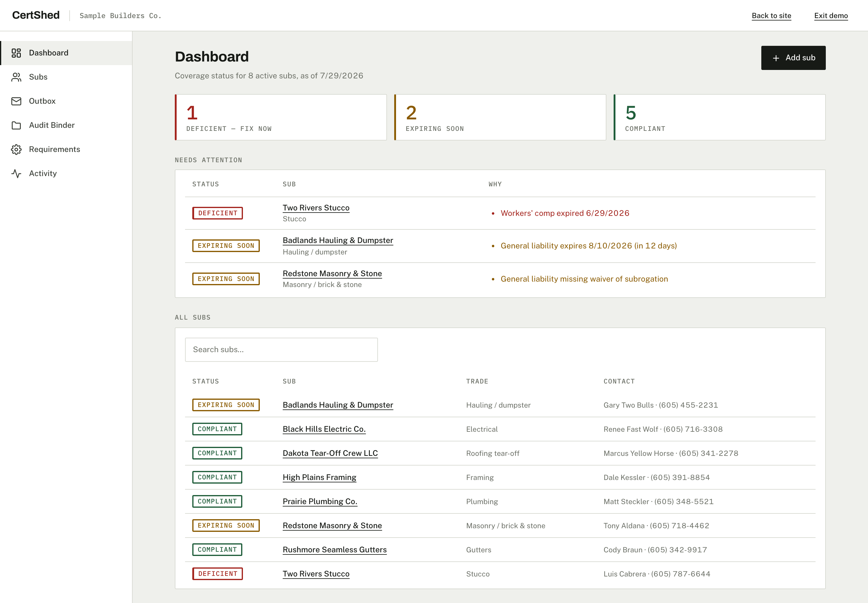Image resolution: width=868 pixels, height=603 pixels.
Task: Click 'Workers' comp expired 6/29/2026' reason
Action: click(565, 213)
